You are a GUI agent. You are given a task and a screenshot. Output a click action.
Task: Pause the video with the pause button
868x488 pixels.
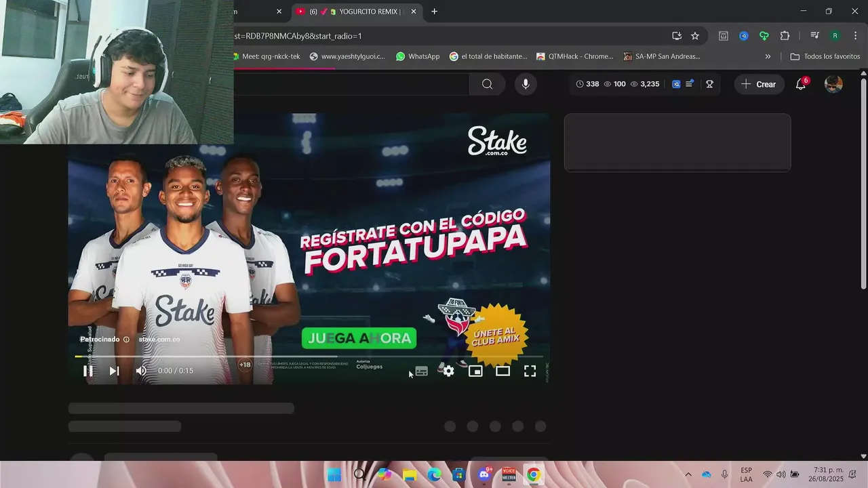[88, 371]
